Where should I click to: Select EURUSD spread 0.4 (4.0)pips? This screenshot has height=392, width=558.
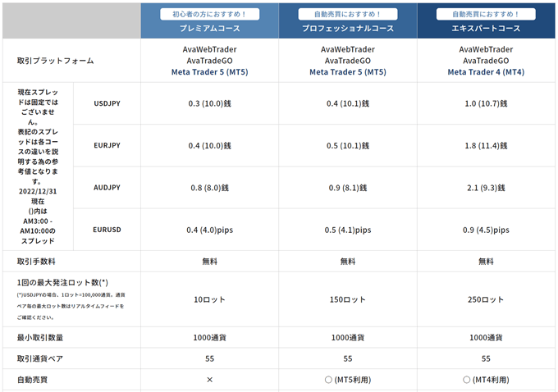point(209,230)
